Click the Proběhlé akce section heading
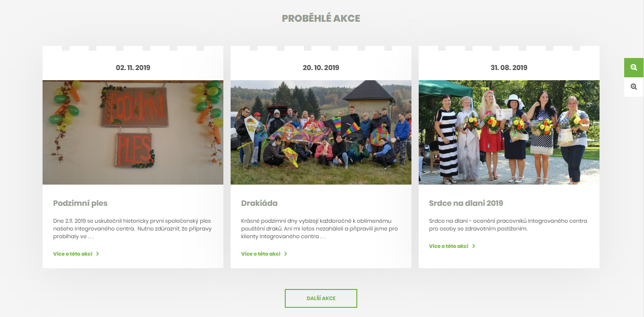This screenshot has height=317, width=644. click(x=321, y=18)
